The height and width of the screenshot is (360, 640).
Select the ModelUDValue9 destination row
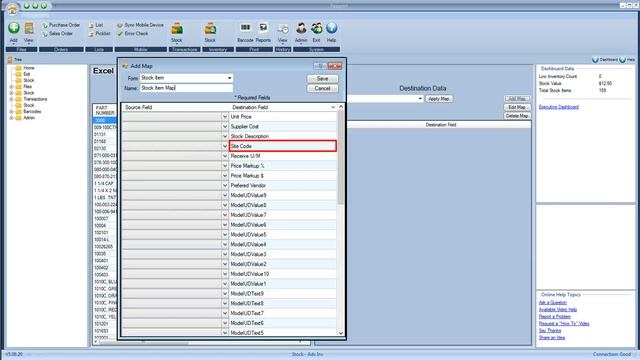pyautogui.click(x=282, y=196)
